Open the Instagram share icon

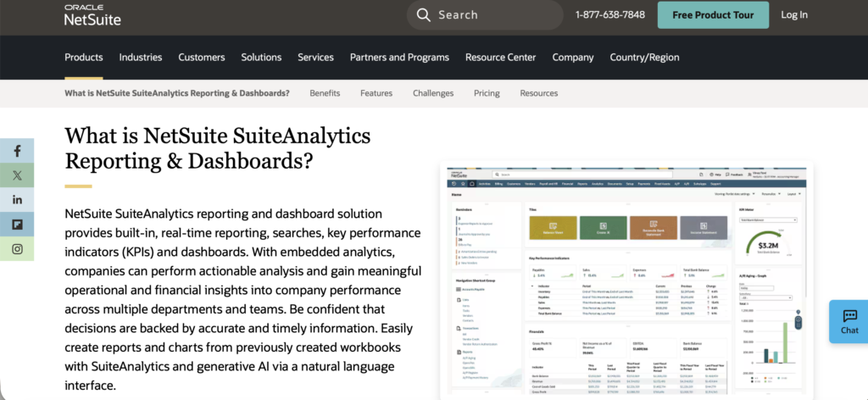pos(17,248)
